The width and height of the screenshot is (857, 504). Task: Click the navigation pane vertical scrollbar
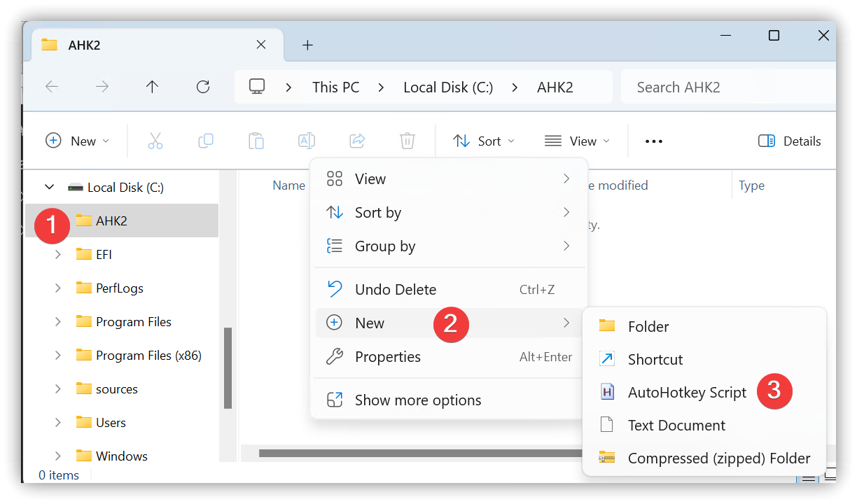pos(228,367)
